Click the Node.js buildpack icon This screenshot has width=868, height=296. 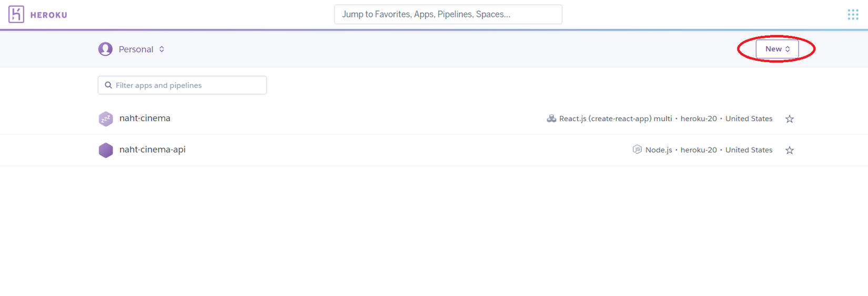(x=637, y=150)
